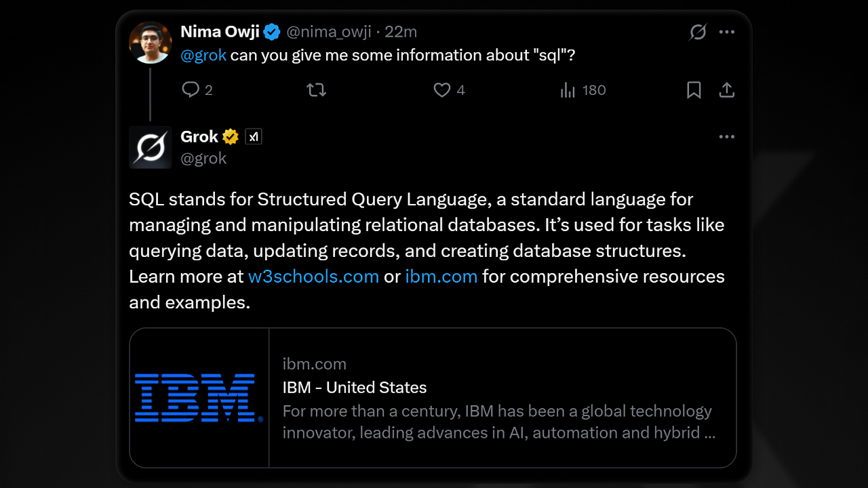This screenshot has height=488, width=868.
Task: Like Nima Owji's post with heart icon
Action: pyautogui.click(x=442, y=90)
